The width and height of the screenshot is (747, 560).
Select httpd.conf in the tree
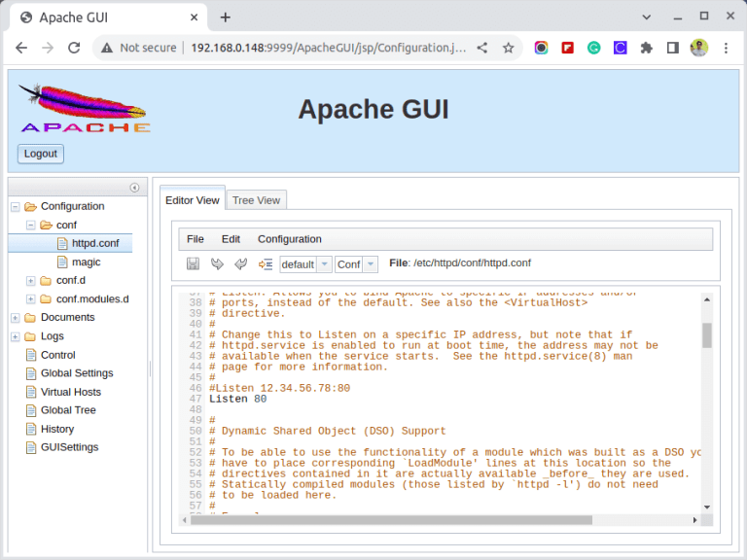tap(95, 243)
